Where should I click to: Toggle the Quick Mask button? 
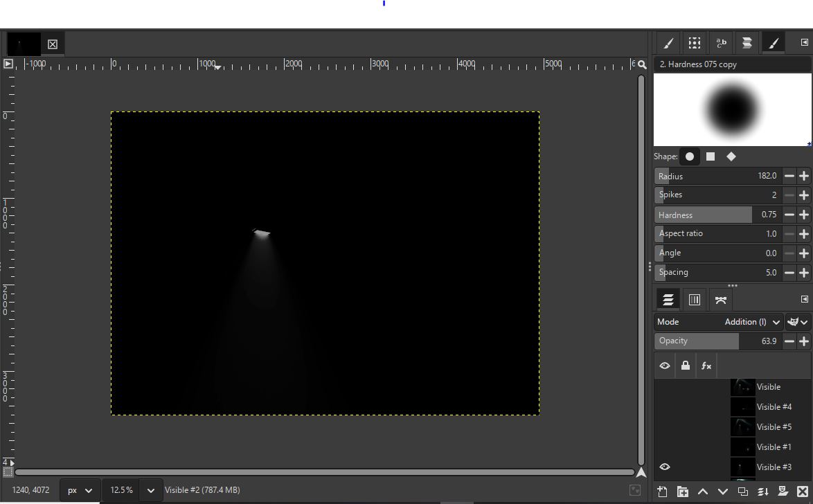pyautogui.click(x=8, y=472)
